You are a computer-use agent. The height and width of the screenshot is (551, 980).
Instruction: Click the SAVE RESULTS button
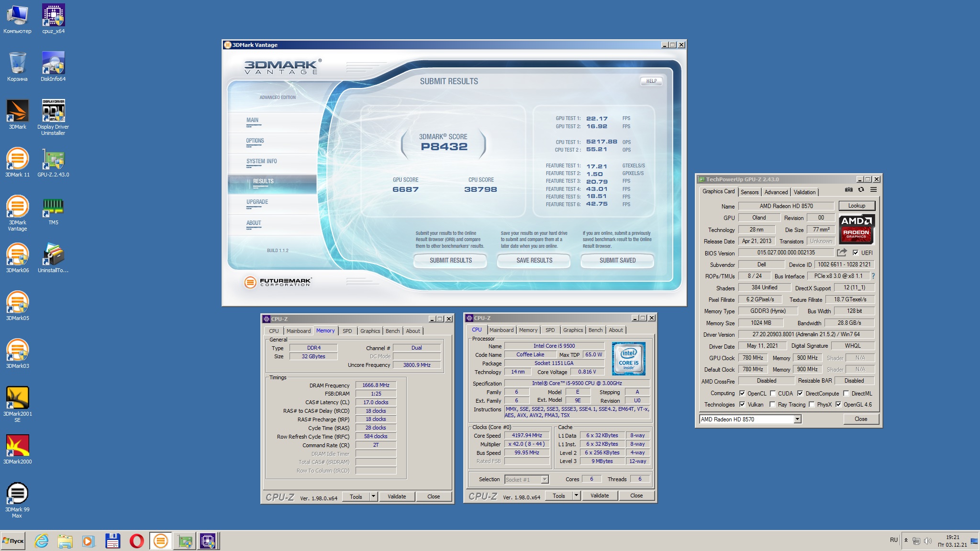tap(534, 260)
